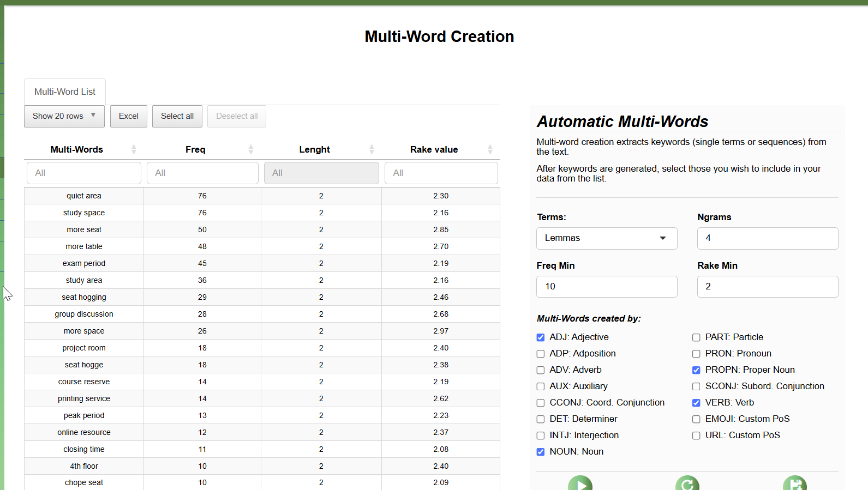Image resolution: width=868 pixels, height=490 pixels.
Task: Click the green save download icon
Action: pyautogui.click(x=795, y=484)
